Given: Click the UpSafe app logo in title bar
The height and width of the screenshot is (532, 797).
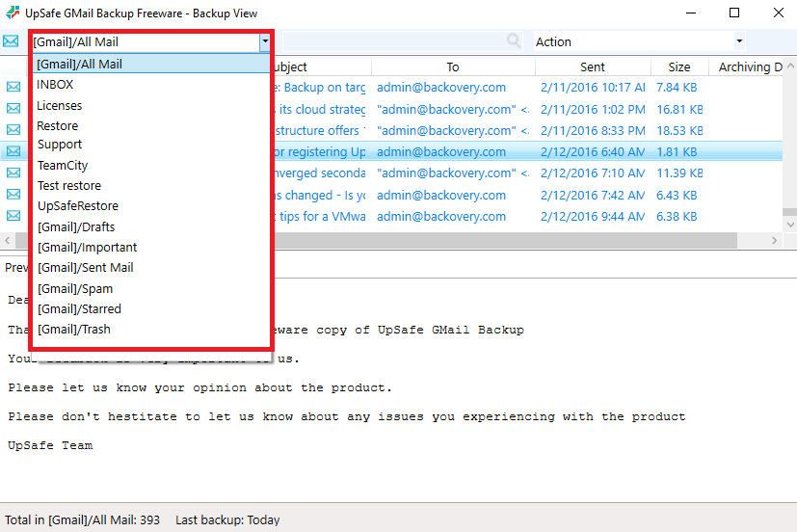Looking at the screenshot, I should (13, 13).
